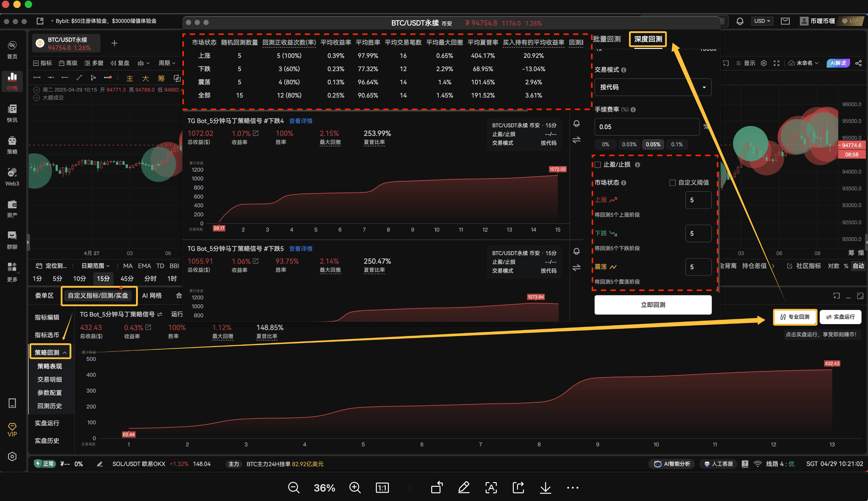Open the USD currency dropdown
Viewport: 868px width, 501px height.
762,21
